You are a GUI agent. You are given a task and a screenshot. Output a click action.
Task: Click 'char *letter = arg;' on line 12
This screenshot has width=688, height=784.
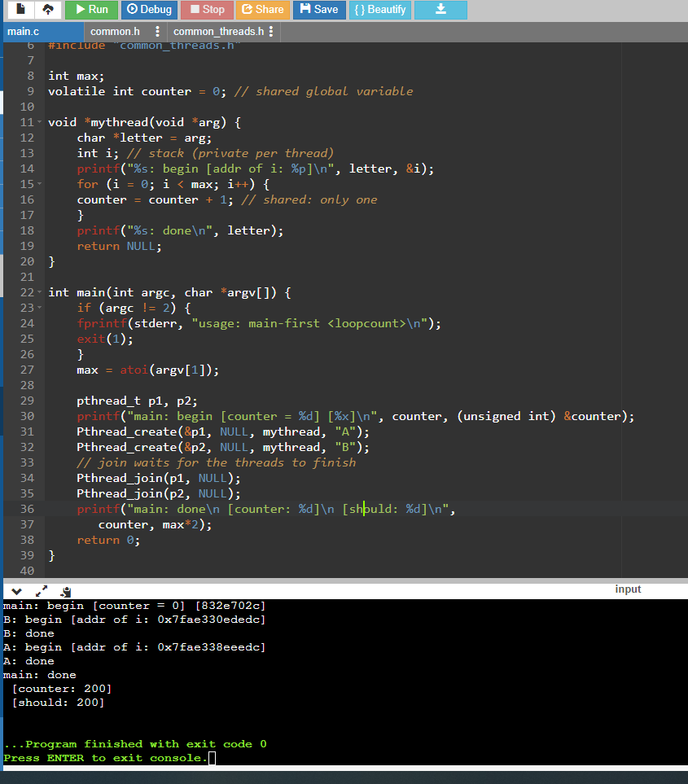click(144, 138)
